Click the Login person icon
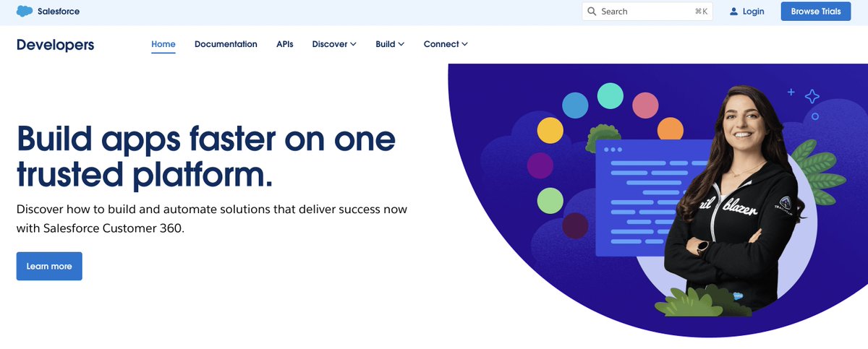Viewport: 868px width, 349px height. [733, 12]
